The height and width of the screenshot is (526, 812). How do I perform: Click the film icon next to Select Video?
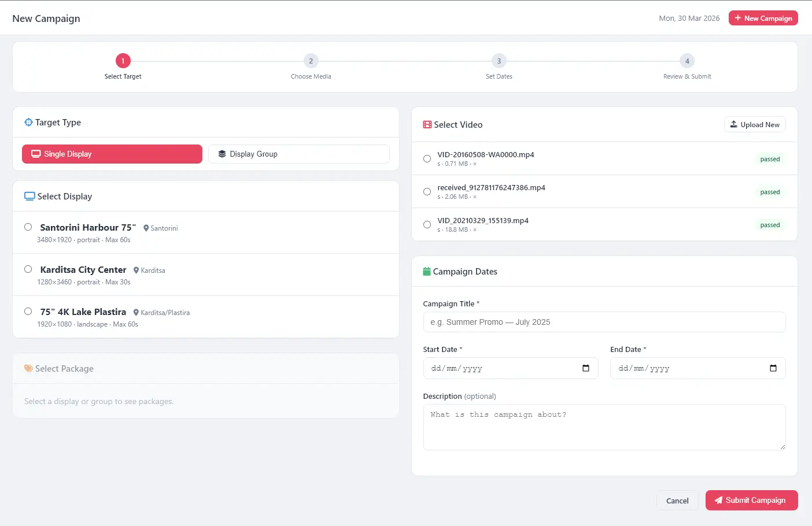click(427, 125)
